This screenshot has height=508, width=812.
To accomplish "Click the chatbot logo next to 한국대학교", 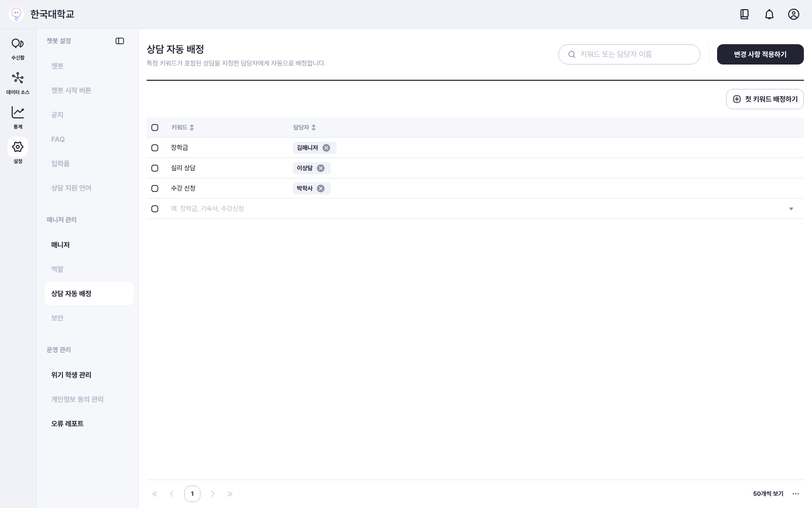I will pyautogui.click(x=16, y=14).
